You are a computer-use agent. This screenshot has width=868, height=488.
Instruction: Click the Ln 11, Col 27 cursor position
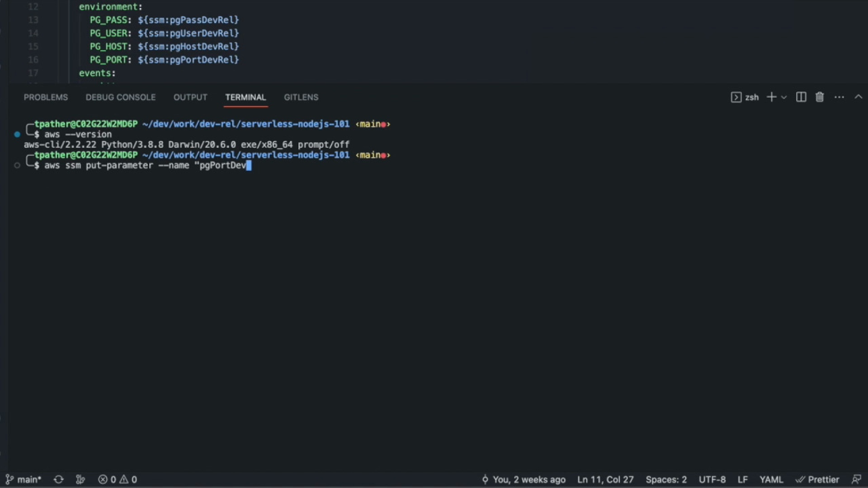coord(605,479)
